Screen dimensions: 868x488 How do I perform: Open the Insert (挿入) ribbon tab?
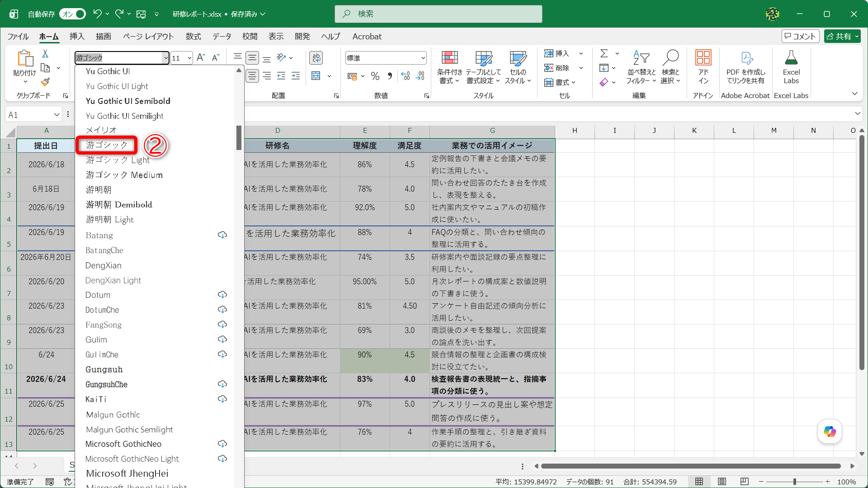[77, 36]
